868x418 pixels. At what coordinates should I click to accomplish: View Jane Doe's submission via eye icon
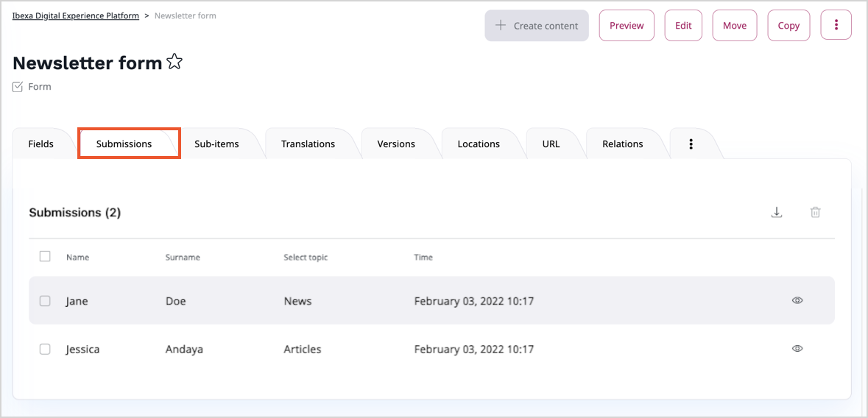(x=797, y=300)
